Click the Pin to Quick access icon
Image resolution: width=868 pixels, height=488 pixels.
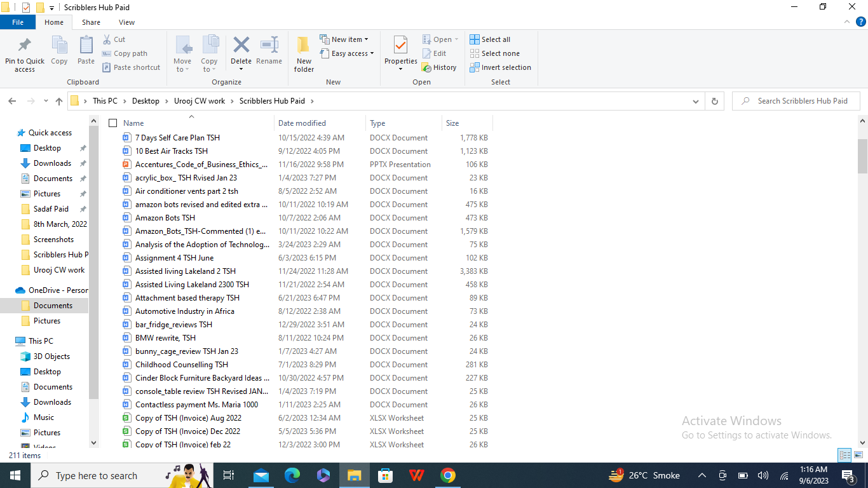tap(25, 46)
